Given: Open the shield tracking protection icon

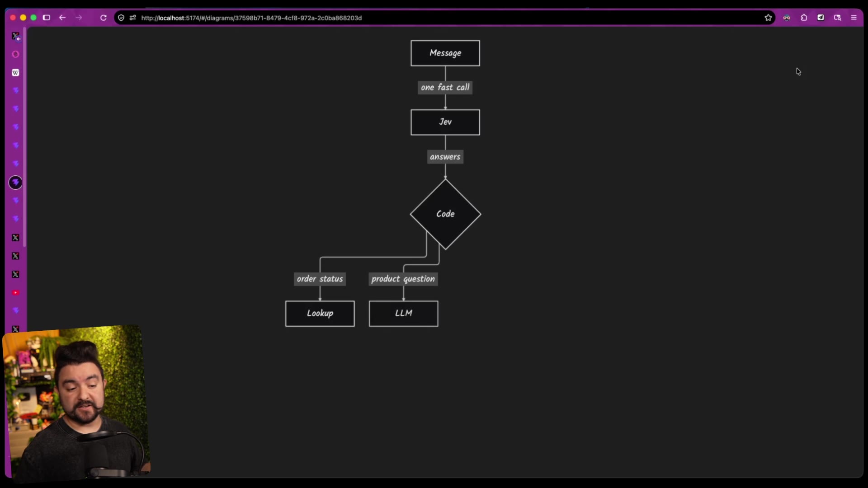Looking at the screenshot, I should click(x=121, y=18).
